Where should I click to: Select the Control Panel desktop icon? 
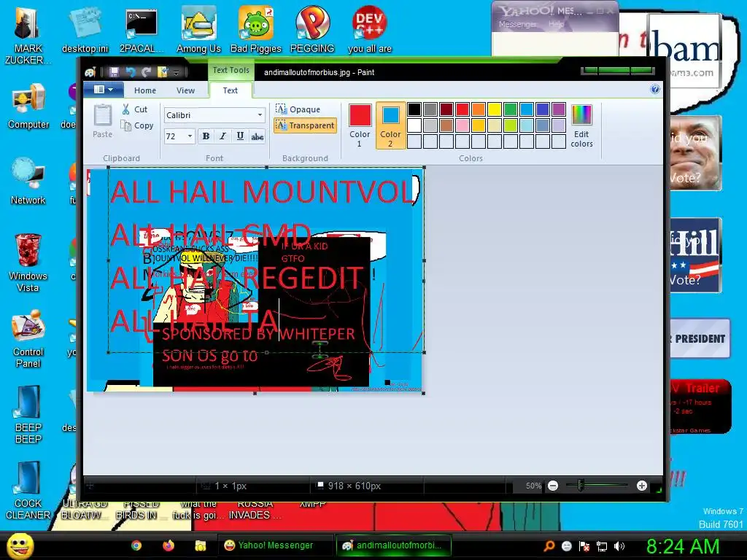(28, 339)
